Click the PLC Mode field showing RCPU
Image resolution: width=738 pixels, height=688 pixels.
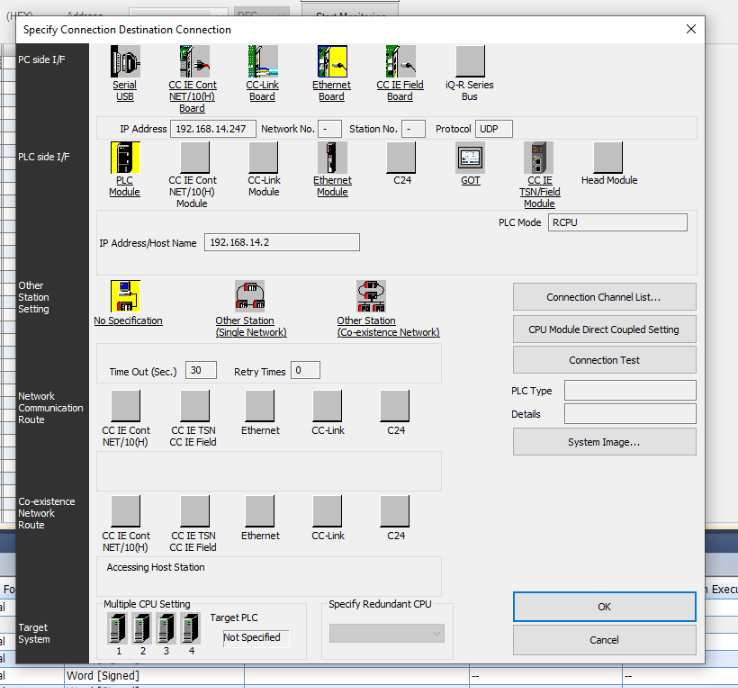pos(618,223)
